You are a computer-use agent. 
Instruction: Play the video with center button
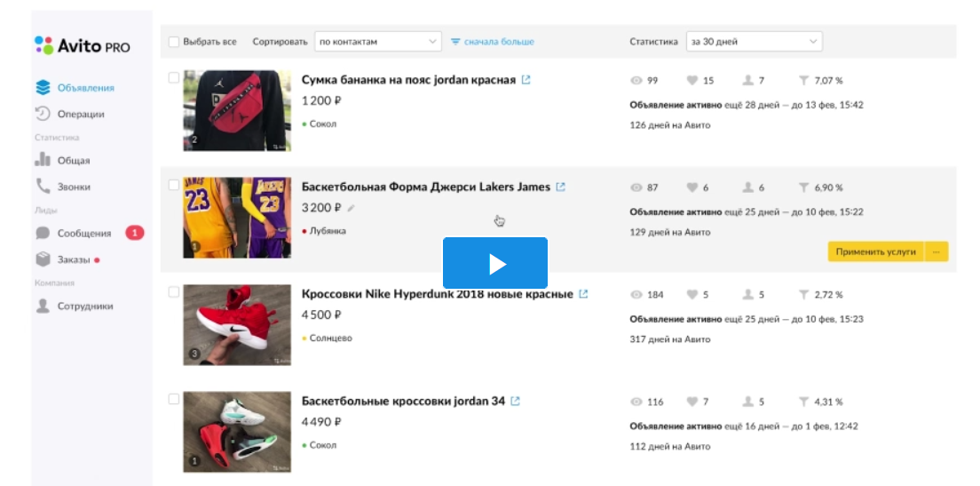click(x=495, y=263)
